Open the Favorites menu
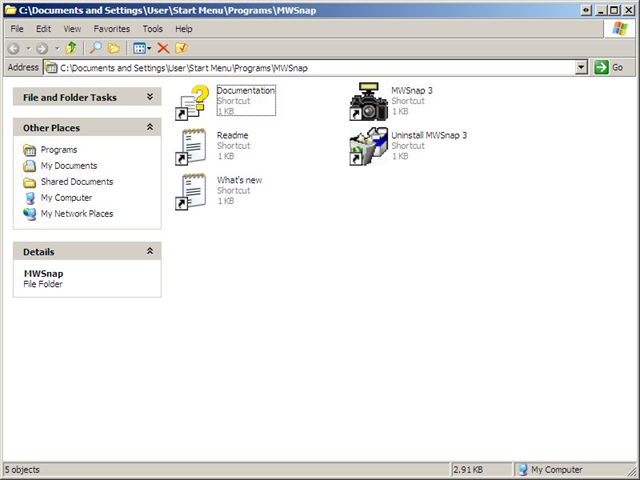Viewport: 640px width, 480px height. [111, 29]
